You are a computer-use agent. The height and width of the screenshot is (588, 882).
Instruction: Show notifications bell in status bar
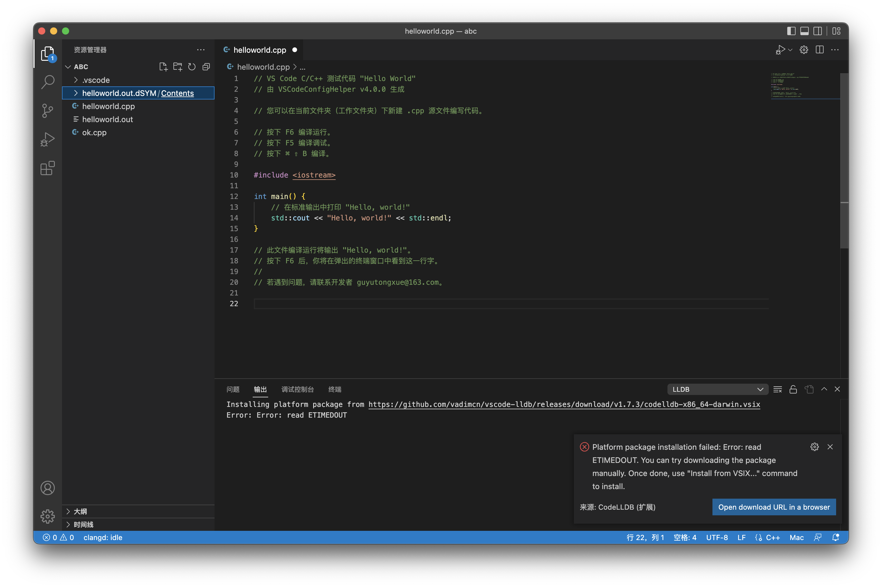[x=836, y=537]
